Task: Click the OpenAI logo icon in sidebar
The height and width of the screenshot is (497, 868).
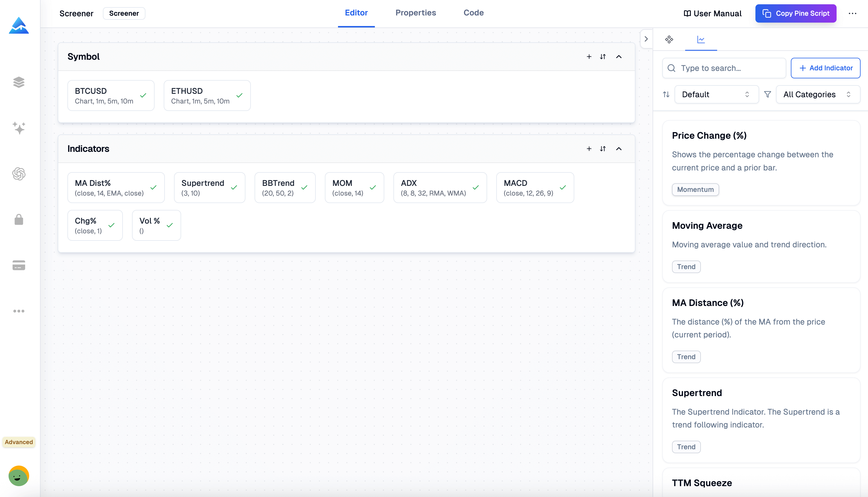Action: (19, 174)
